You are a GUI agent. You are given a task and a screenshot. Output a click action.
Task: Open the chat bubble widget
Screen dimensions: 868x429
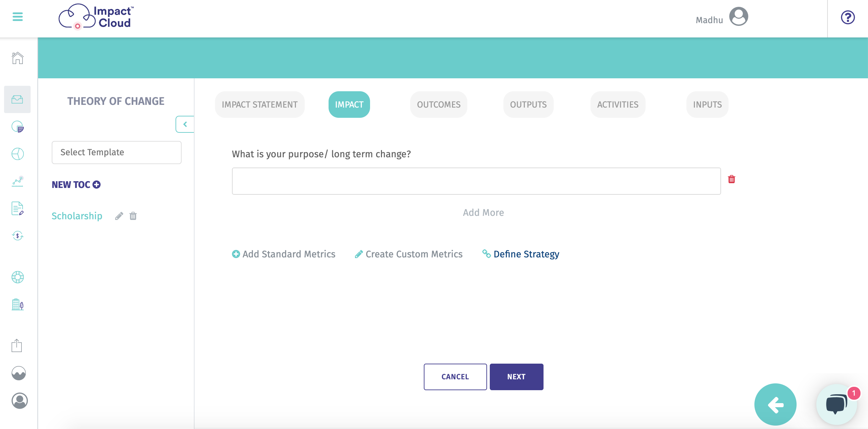836,404
